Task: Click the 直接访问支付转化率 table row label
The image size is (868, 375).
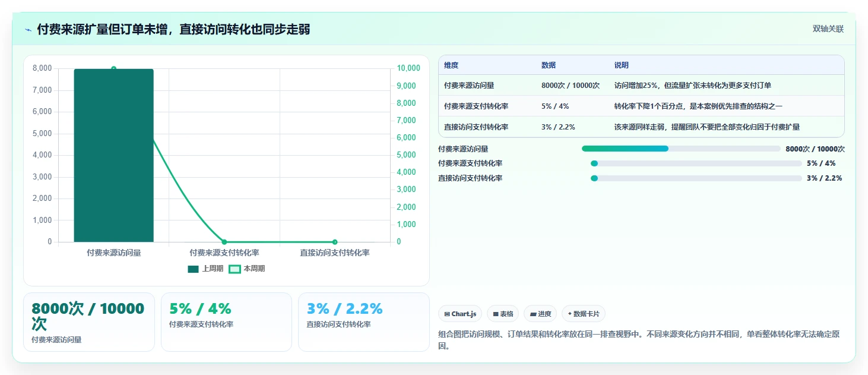Action: pos(476,127)
